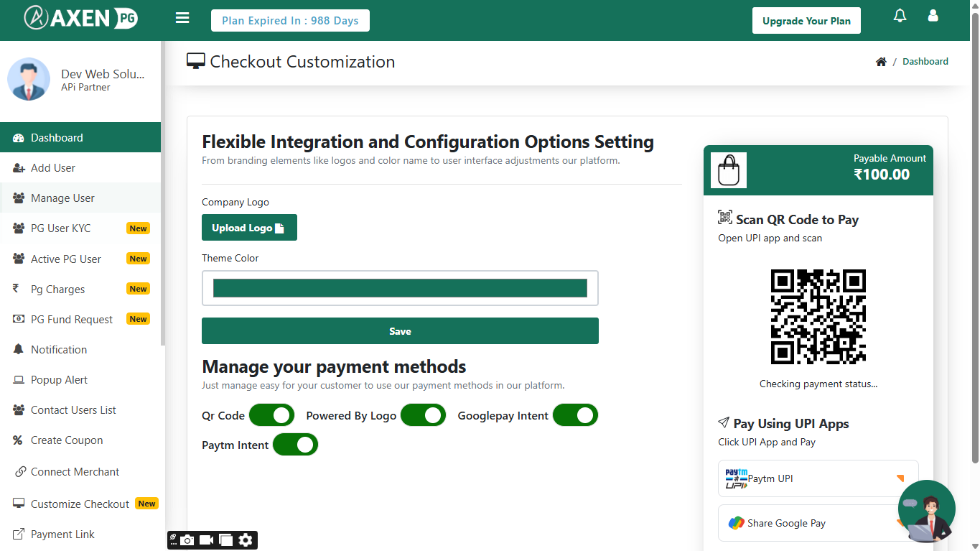Click the ₹100.00 payable amount
This screenshot has height=551, width=980.
click(x=882, y=174)
